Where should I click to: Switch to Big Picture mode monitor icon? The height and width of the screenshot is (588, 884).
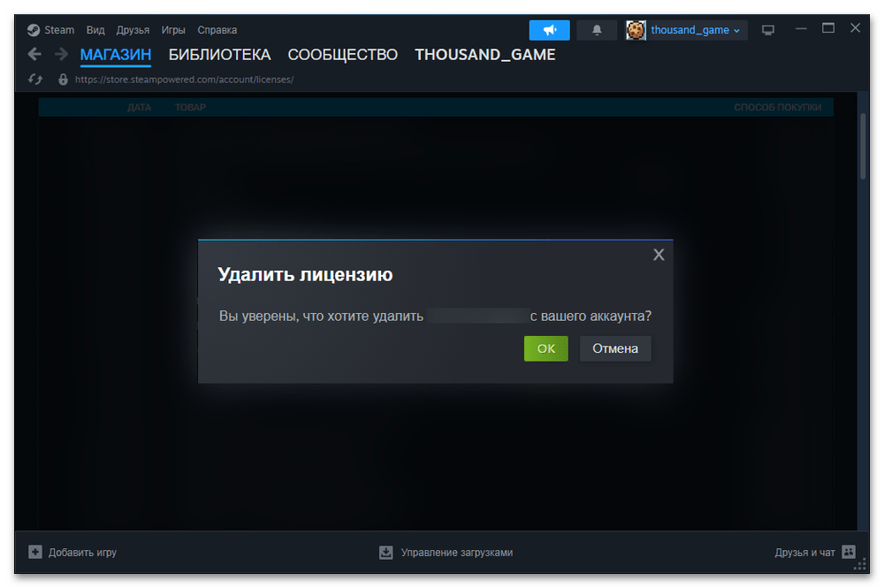(x=768, y=30)
